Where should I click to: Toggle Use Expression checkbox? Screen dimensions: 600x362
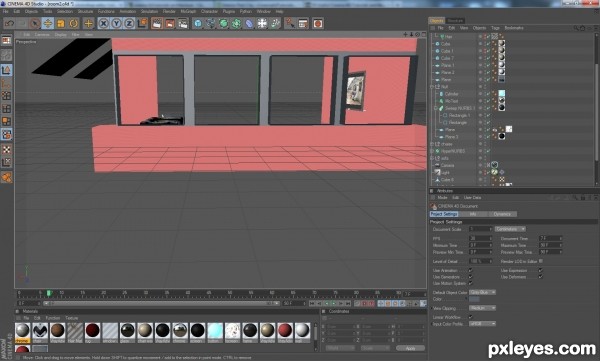click(x=540, y=271)
